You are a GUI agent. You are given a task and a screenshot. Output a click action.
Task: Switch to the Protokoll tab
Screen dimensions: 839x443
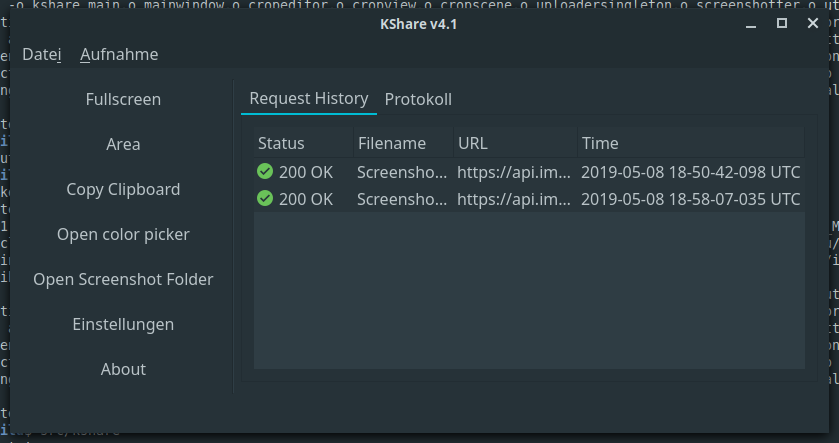(x=418, y=99)
